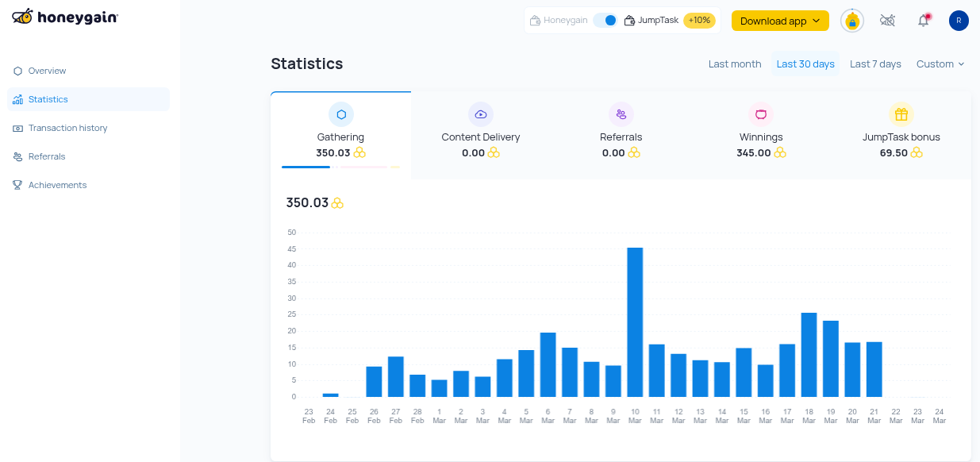This screenshot has height=462, width=980.
Task: Open the Custom date range dropdown
Action: point(940,64)
